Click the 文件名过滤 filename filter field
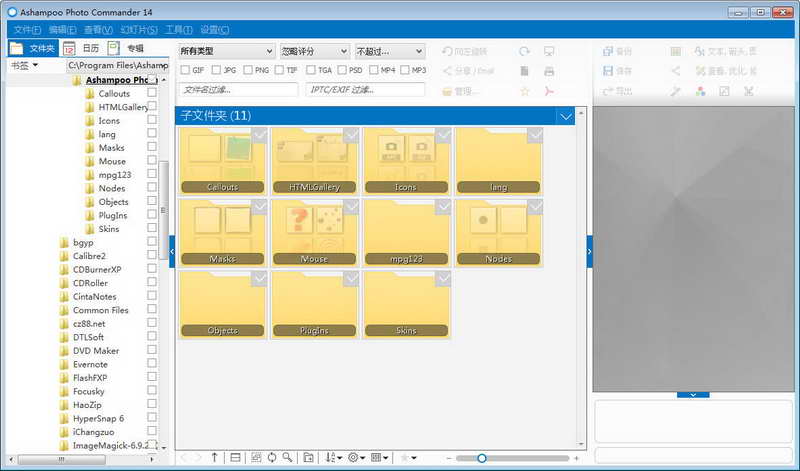This screenshot has height=471, width=800. click(x=238, y=90)
